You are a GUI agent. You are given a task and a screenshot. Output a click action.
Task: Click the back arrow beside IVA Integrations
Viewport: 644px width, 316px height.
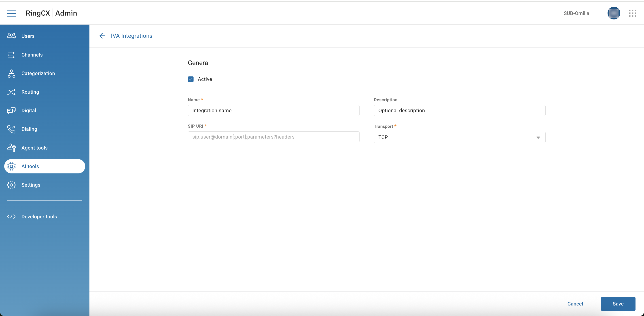click(x=102, y=36)
